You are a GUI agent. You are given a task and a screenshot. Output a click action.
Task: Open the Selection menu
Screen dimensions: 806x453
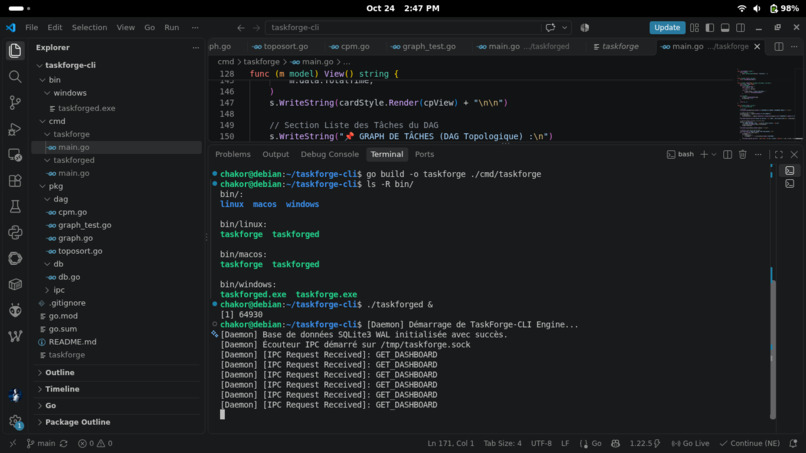coord(89,28)
